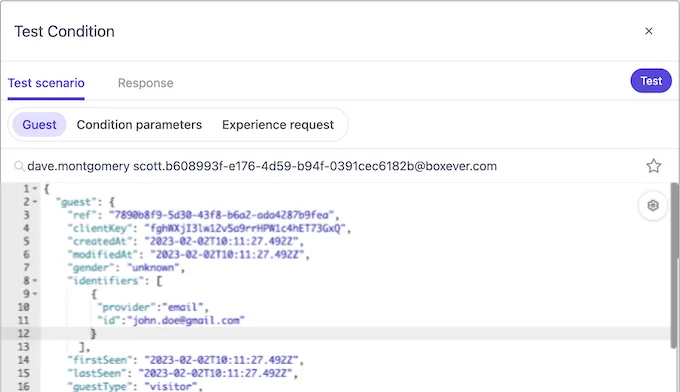The height and width of the screenshot is (392, 680).
Task: Select Experience request
Action: tap(278, 124)
